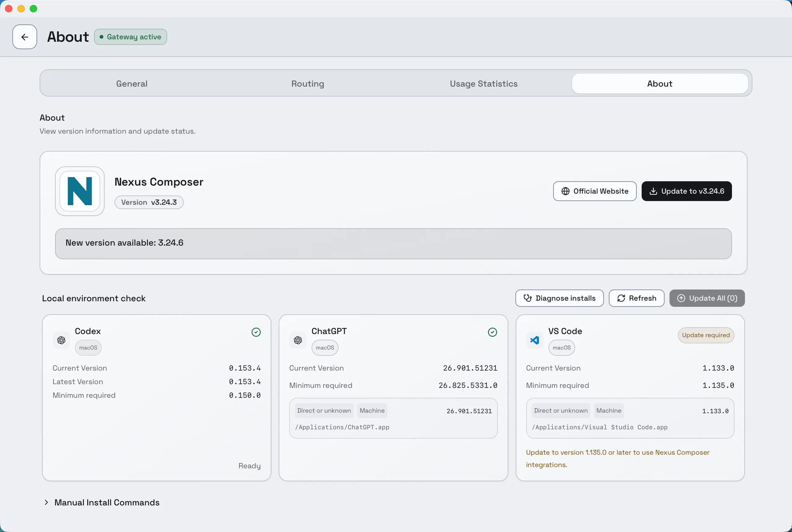Click ChatGPT Minimum required value 26.825.5331.0

468,385
